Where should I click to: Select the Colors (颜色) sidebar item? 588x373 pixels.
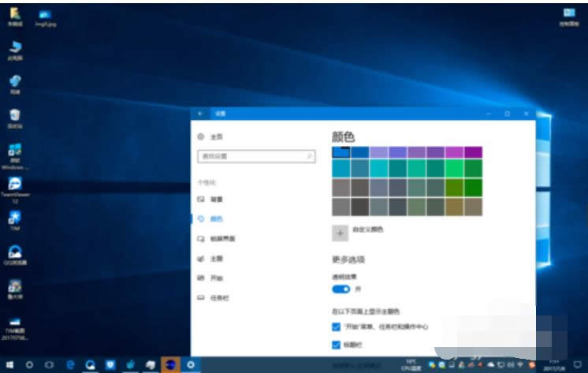pos(216,218)
